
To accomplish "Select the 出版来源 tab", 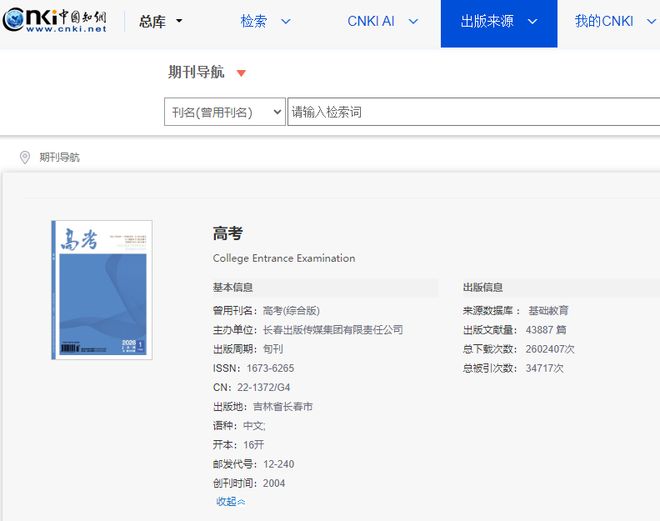I will 499,24.
